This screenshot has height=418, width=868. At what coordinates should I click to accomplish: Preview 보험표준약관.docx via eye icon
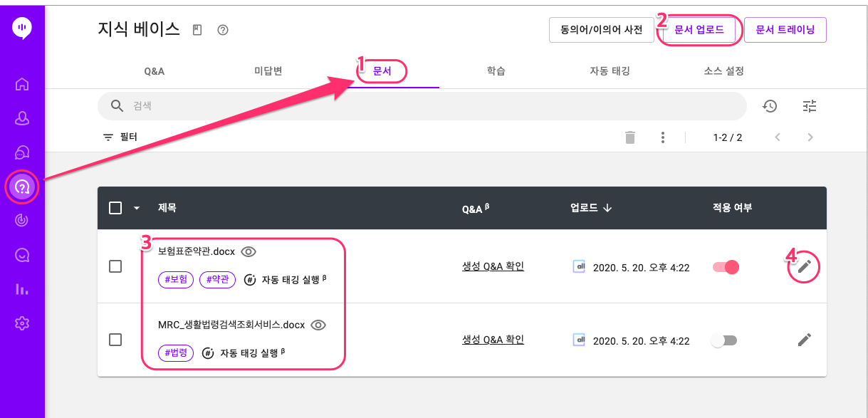coord(249,251)
